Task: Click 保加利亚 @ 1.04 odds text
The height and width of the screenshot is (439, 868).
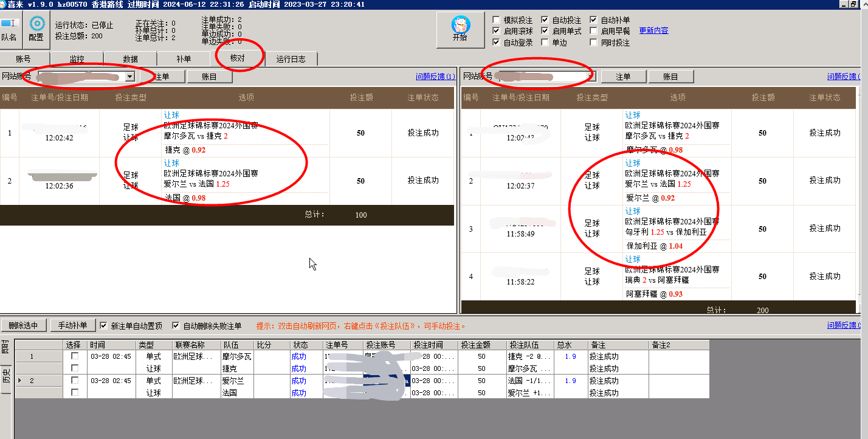Action: tap(655, 246)
